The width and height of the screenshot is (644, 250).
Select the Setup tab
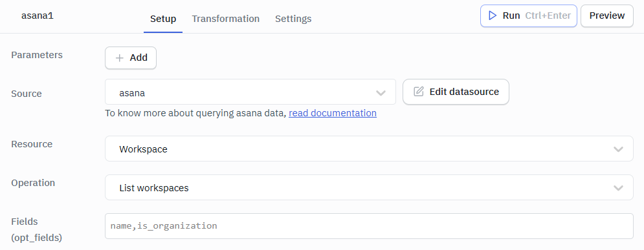(163, 19)
